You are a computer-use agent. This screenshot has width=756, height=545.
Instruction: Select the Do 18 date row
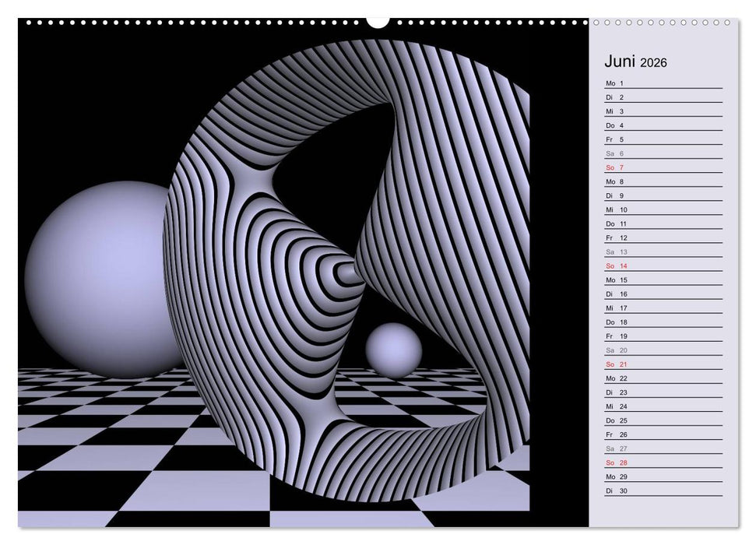pyautogui.click(x=617, y=322)
